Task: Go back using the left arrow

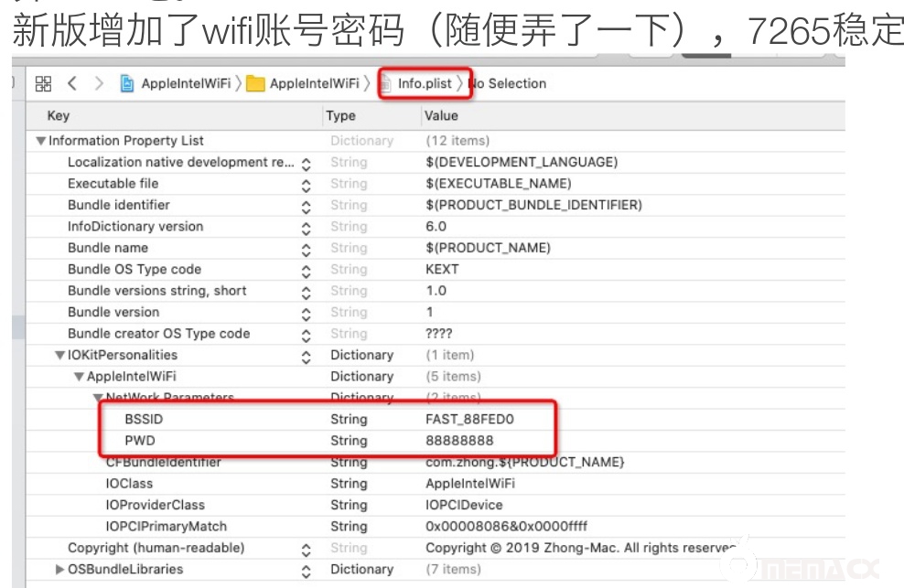Action: coord(72,83)
